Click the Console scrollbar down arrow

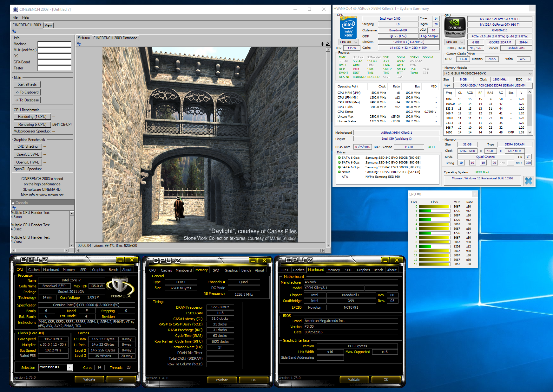click(72, 245)
